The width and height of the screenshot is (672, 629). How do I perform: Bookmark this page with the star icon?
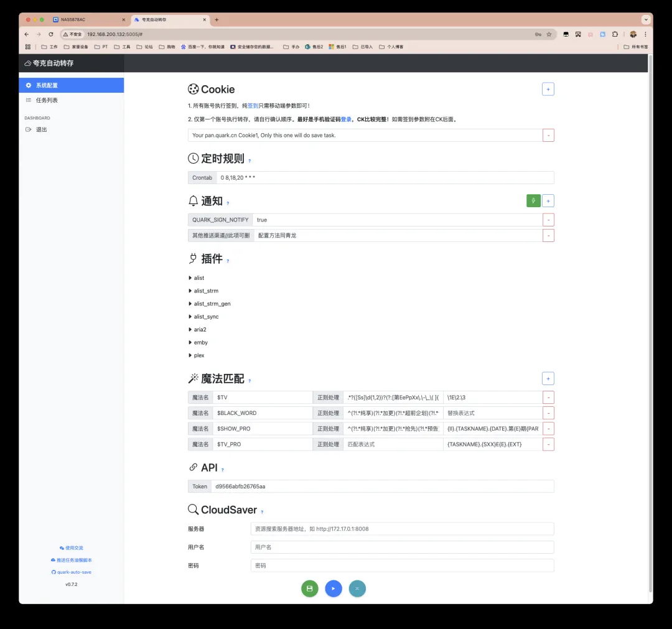[x=549, y=34]
